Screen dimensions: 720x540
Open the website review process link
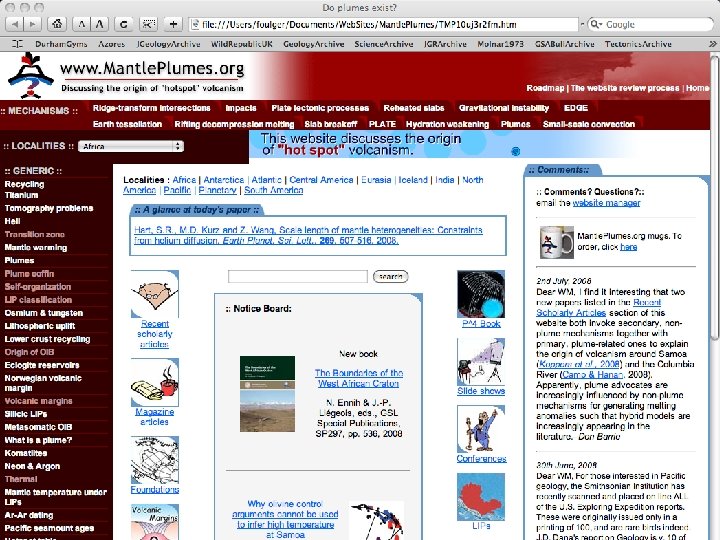click(x=625, y=88)
